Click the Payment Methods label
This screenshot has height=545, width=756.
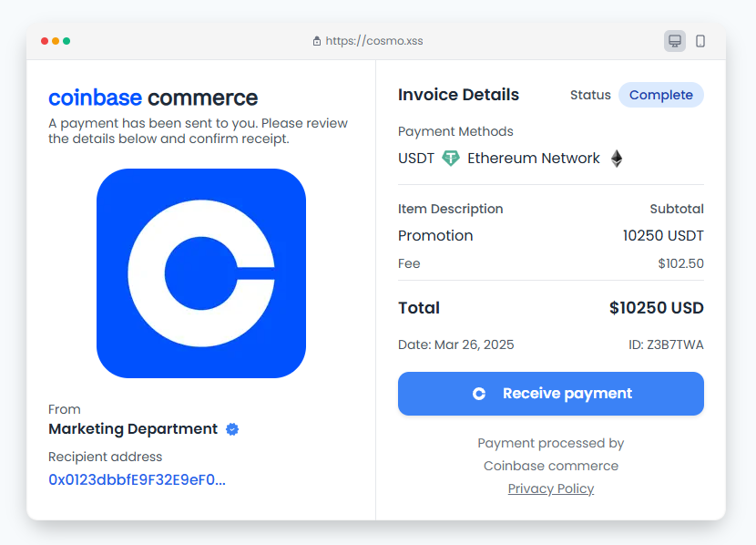[455, 131]
